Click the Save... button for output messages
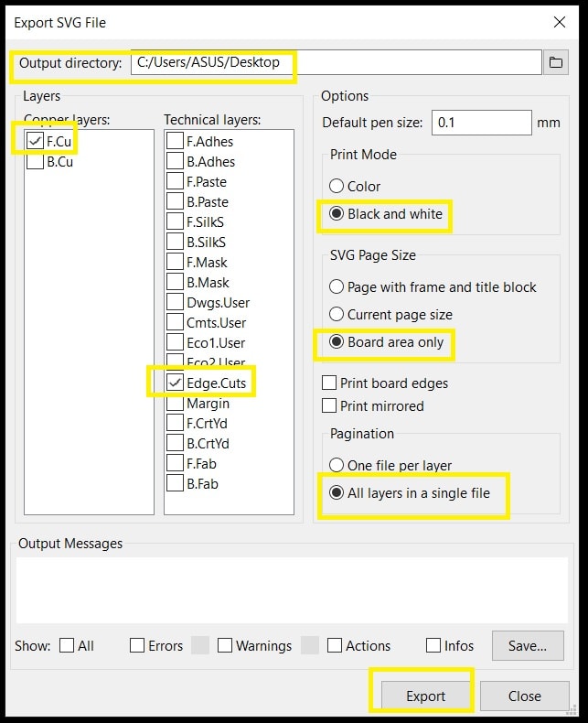Viewport: 588px width, 723px height. coord(527,645)
